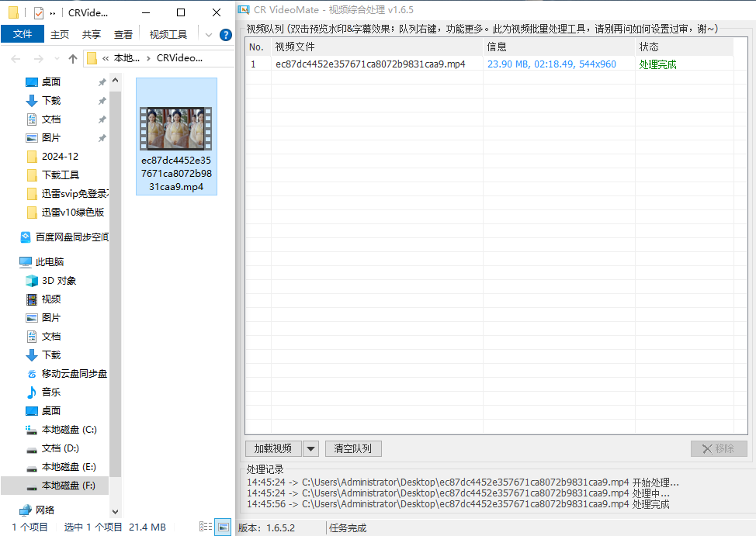
Task: Open the dropdown arrow beside 加载视频
Action: click(x=311, y=449)
